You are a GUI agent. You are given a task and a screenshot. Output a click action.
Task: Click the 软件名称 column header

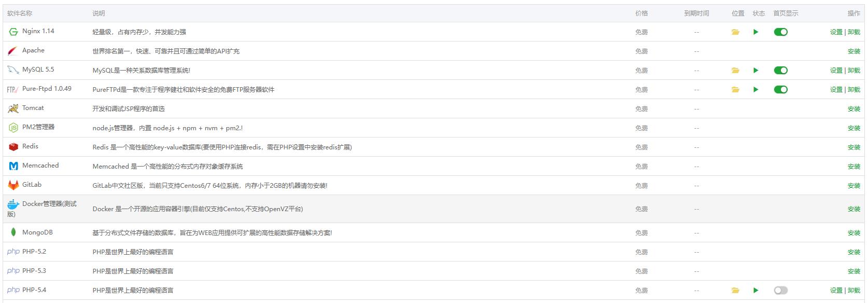coord(20,13)
